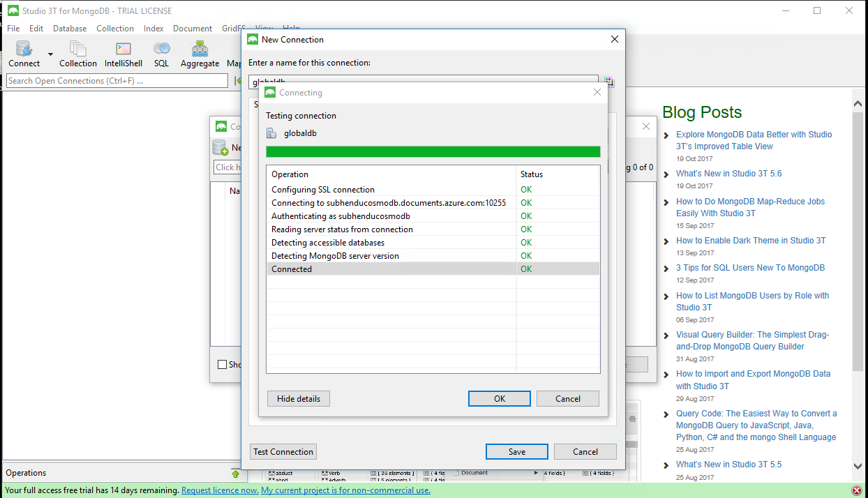The image size is (868, 498).
Task: Open the Aggregate tool
Action: (x=200, y=54)
